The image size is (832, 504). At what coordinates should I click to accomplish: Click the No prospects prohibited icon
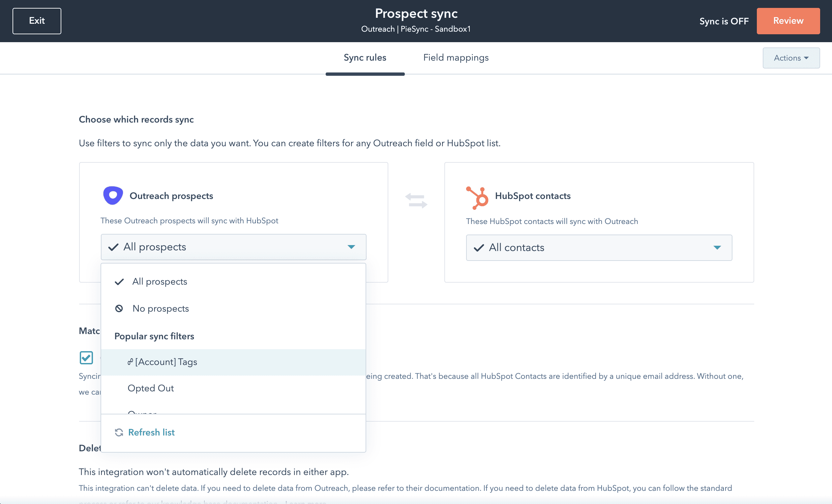119,308
